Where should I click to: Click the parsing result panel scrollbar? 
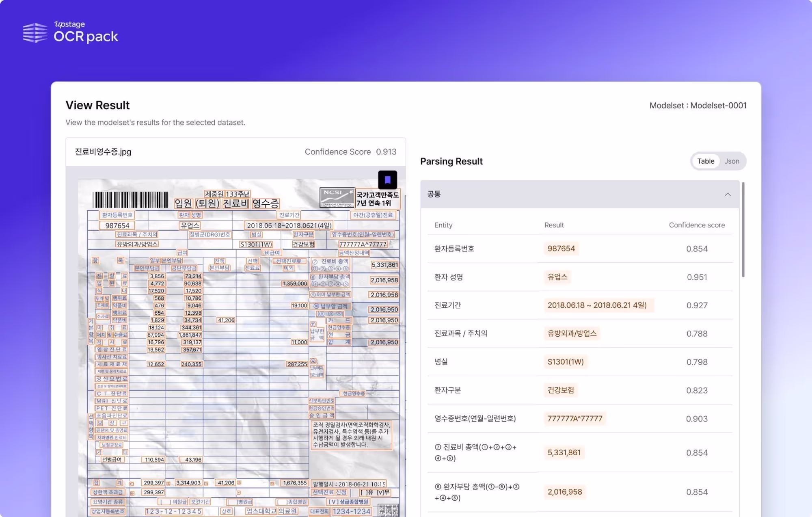[x=743, y=230]
